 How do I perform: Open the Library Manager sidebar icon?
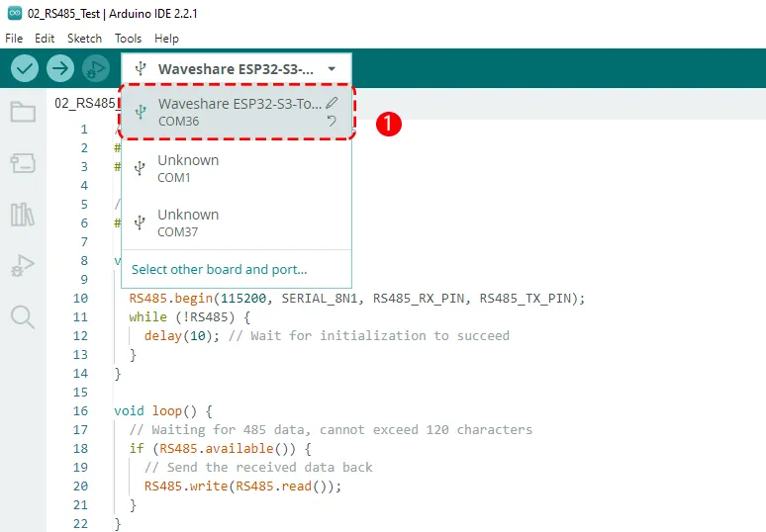(23, 215)
